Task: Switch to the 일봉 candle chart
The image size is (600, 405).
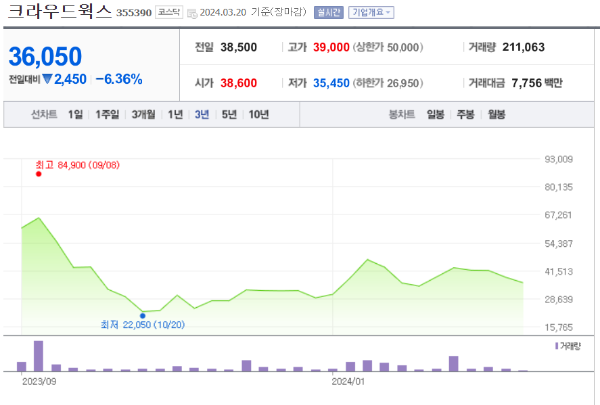Action: click(x=435, y=114)
